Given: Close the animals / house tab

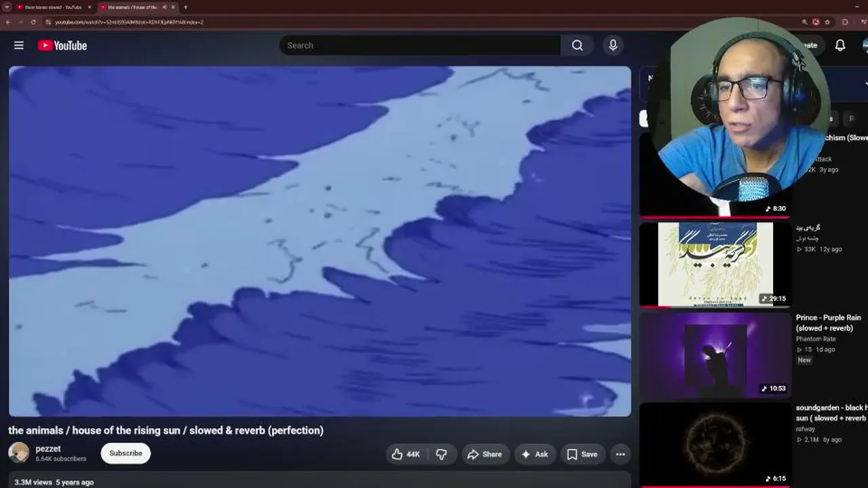Looking at the screenshot, I should 173,7.
